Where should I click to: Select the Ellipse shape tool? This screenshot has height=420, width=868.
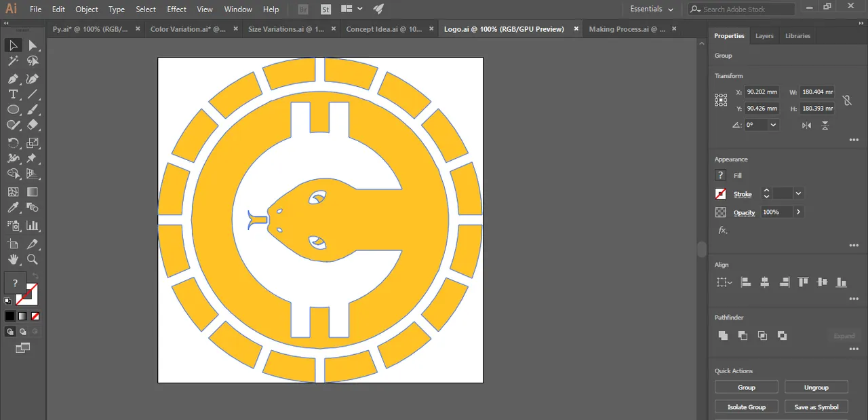tap(13, 110)
